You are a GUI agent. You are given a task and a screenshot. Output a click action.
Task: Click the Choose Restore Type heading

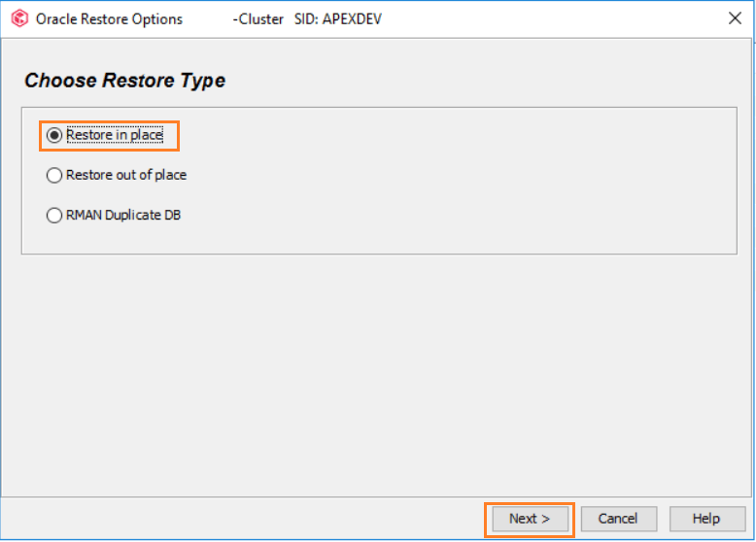[124, 81]
